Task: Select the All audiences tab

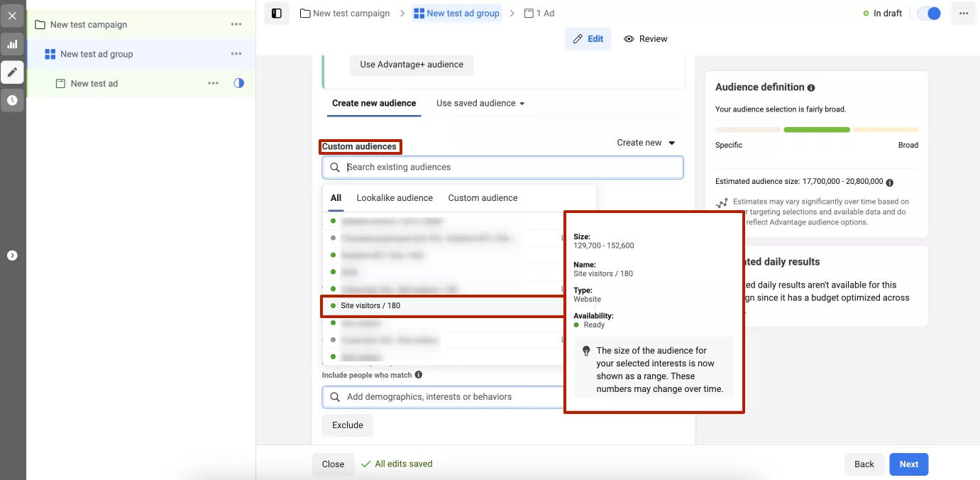Action: (x=336, y=198)
